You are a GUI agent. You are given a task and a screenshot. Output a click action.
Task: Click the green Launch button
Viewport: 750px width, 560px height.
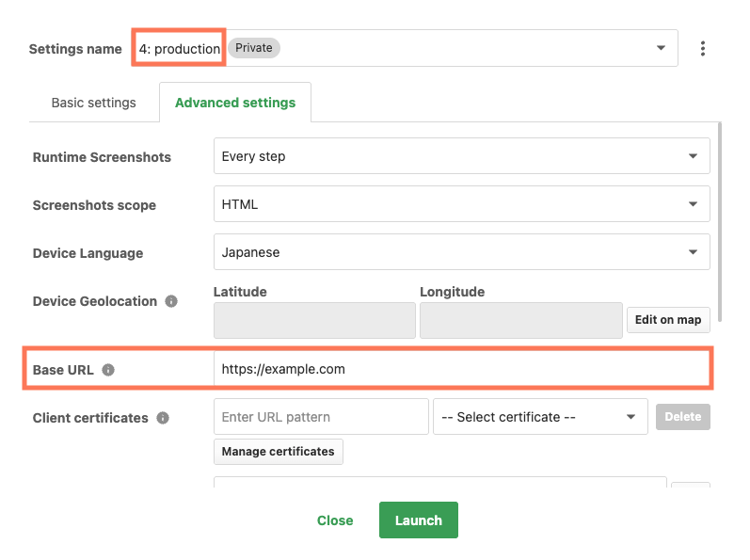pos(419,520)
